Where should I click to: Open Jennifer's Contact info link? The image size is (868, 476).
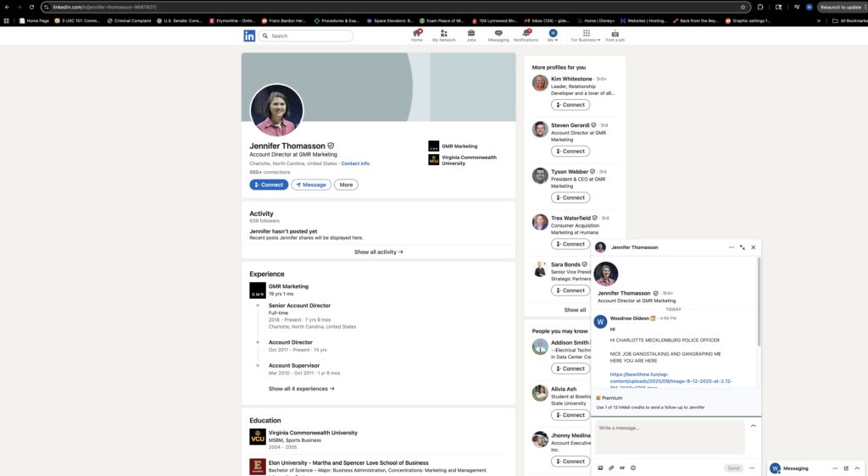click(x=355, y=163)
